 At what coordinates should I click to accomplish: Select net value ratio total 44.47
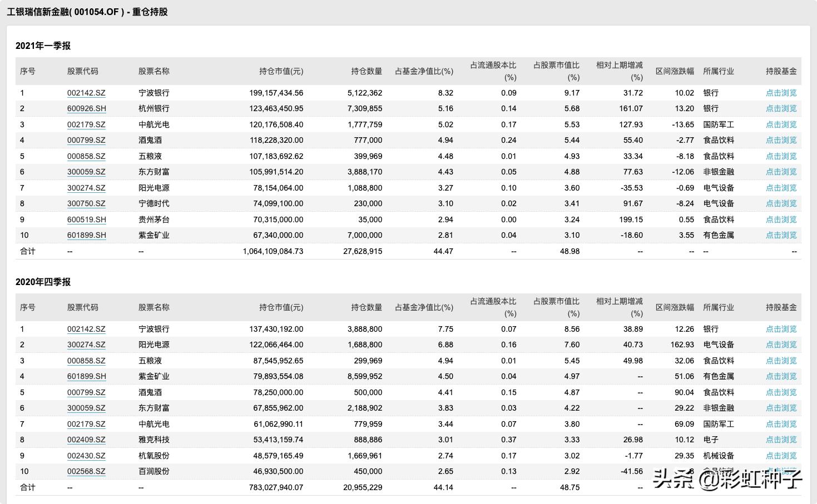coord(443,251)
